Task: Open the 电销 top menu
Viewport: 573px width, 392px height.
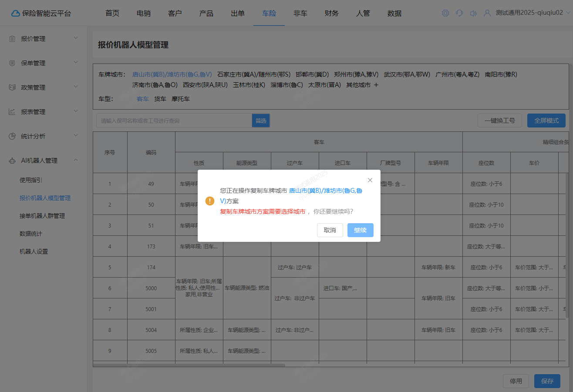Action: [x=144, y=13]
